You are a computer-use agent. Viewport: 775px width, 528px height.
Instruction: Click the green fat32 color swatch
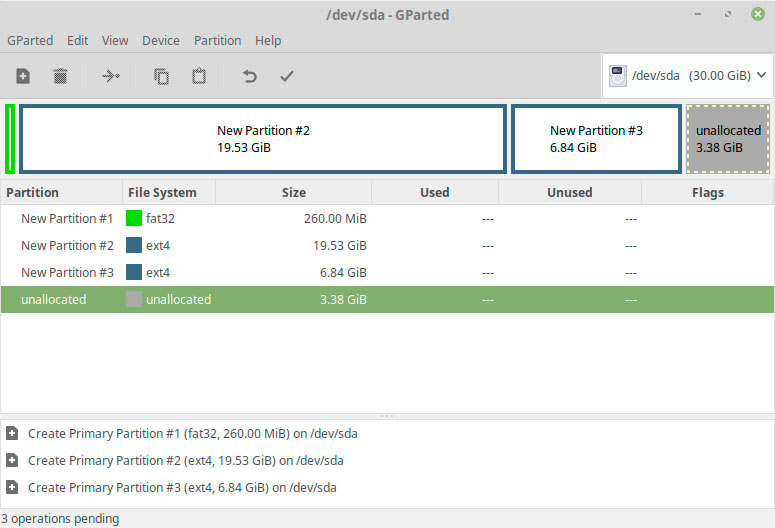click(134, 218)
